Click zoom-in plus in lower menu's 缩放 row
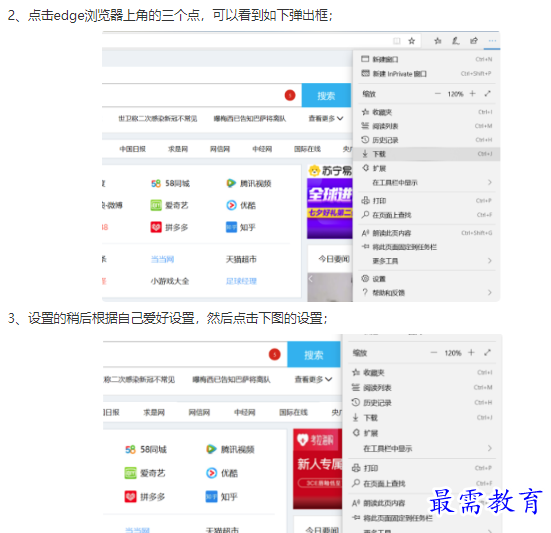 coord(471,352)
